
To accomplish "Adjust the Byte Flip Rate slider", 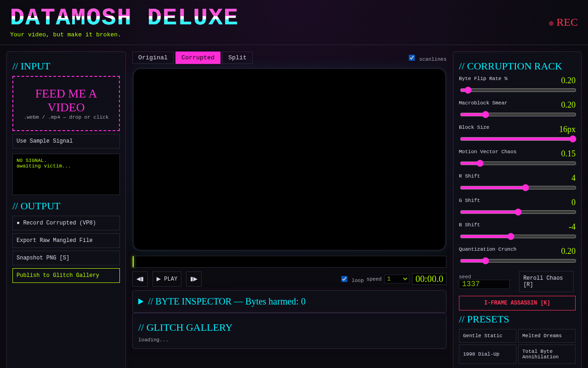I will tap(518, 90).
